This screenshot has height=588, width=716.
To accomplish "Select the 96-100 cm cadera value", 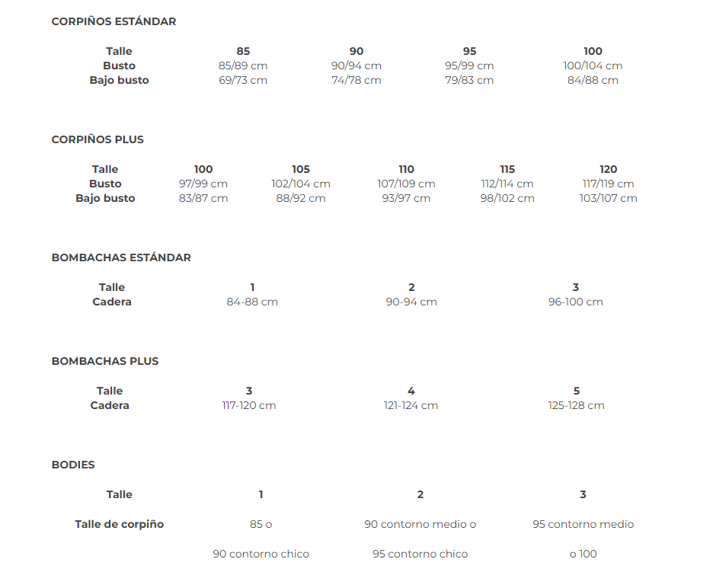I will 576,302.
